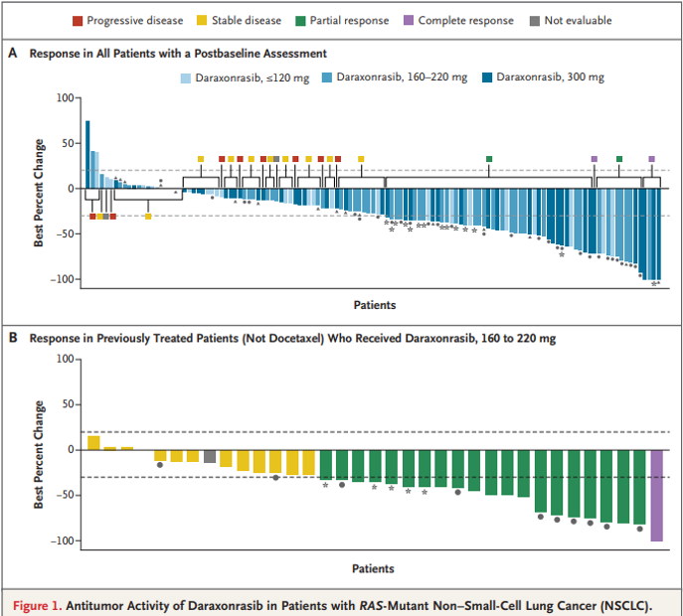Viewport: 683px width, 616px height.
Task: Click the panel B letter label
Action: pyautogui.click(x=13, y=338)
